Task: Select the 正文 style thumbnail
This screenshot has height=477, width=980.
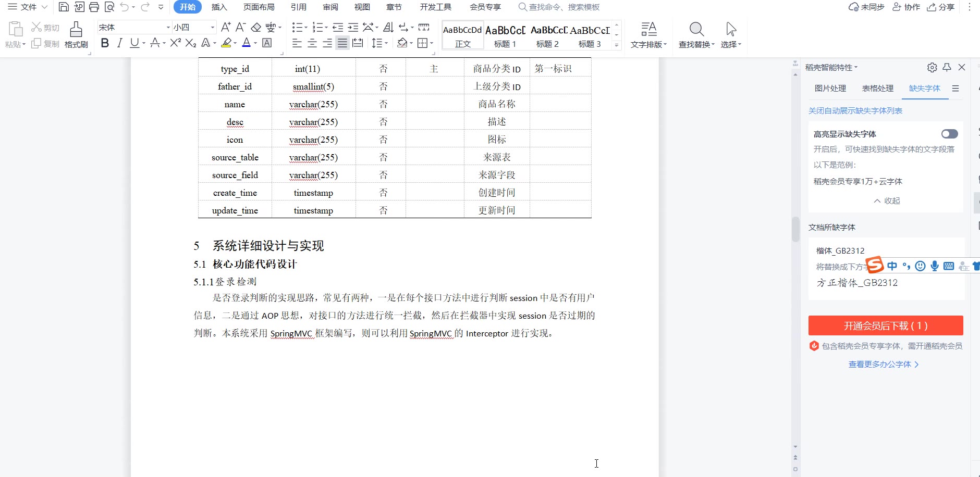Action: click(x=463, y=35)
